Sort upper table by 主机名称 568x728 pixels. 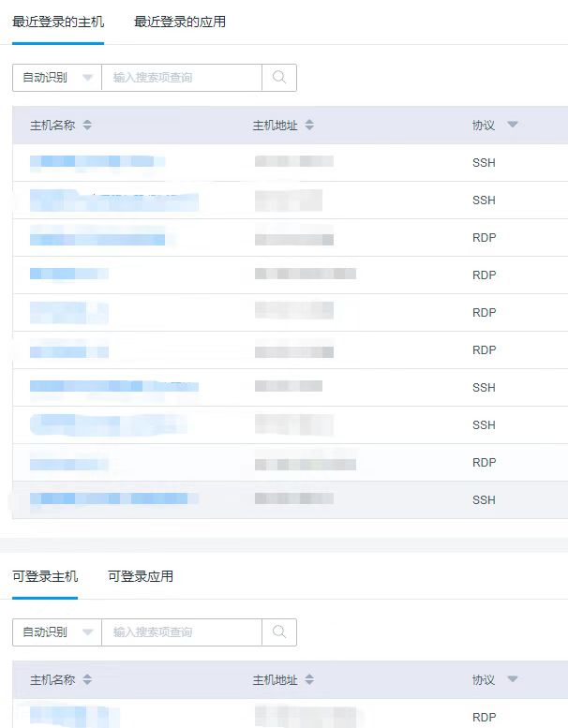point(87,125)
